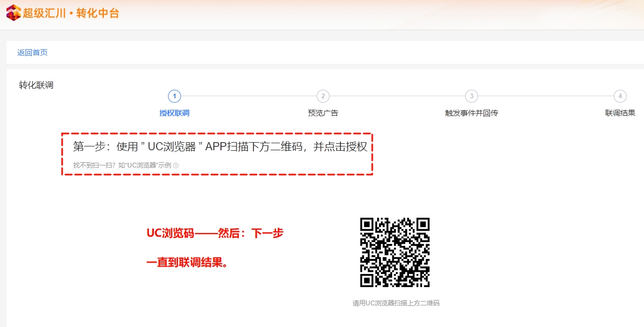The width and height of the screenshot is (644, 327).
Task: Select step 1 circle in progress bar
Action: [175, 96]
